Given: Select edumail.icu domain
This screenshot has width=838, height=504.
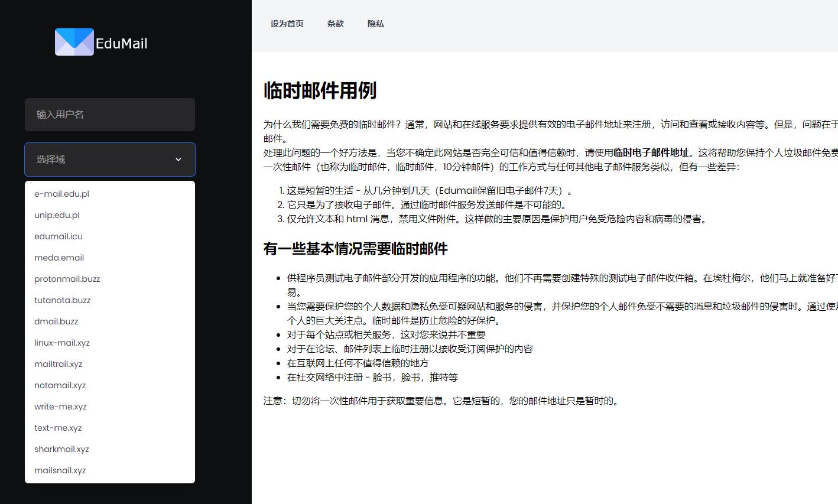Looking at the screenshot, I should [59, 236].
